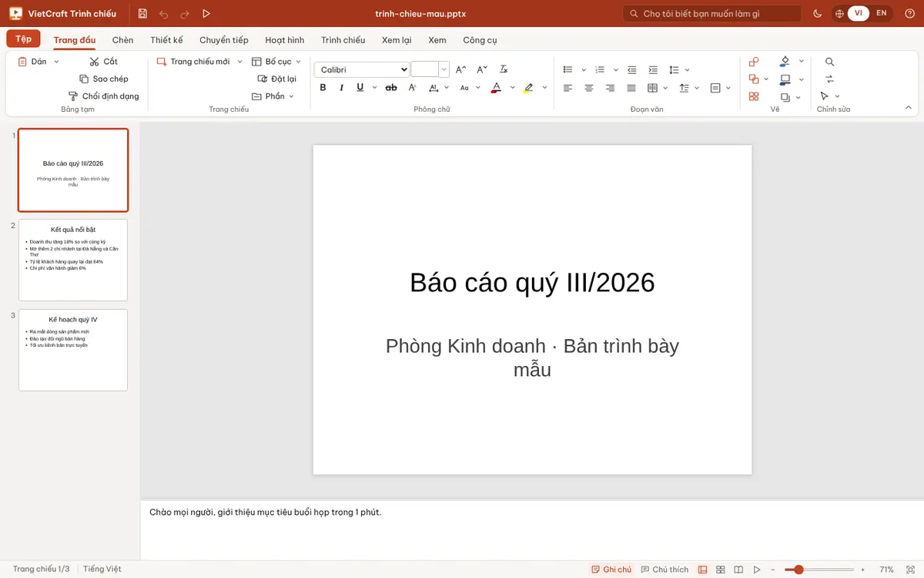Open the Xem lại tab
The width and height of the screenshot is (924, 578).
coord(397,40)
